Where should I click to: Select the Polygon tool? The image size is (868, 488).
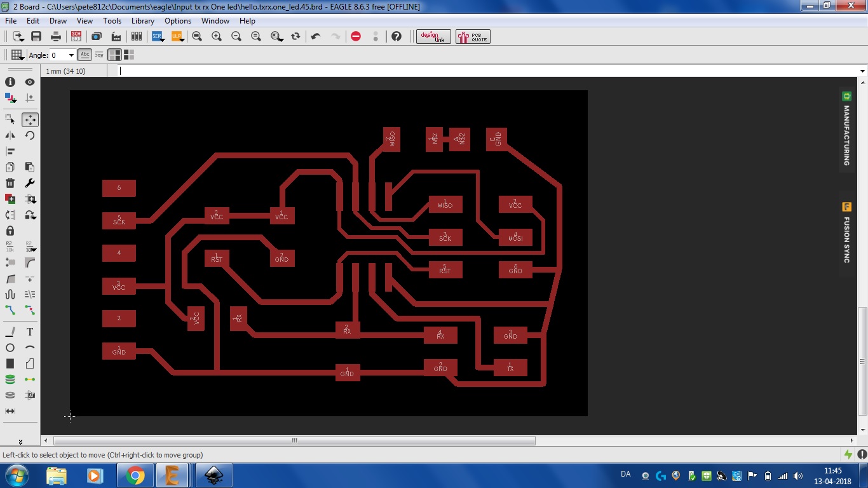pos(30,363)
